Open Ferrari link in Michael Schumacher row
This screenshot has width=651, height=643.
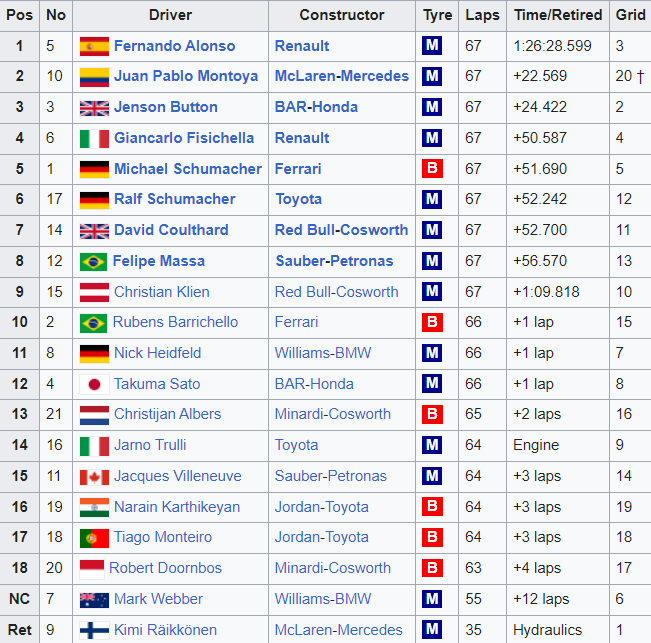tap(298, 169)
